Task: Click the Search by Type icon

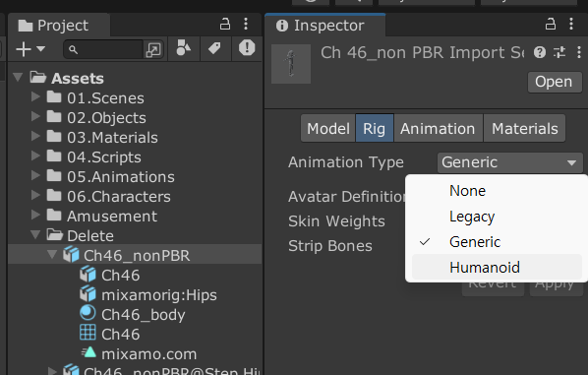Action: point(183,48)
